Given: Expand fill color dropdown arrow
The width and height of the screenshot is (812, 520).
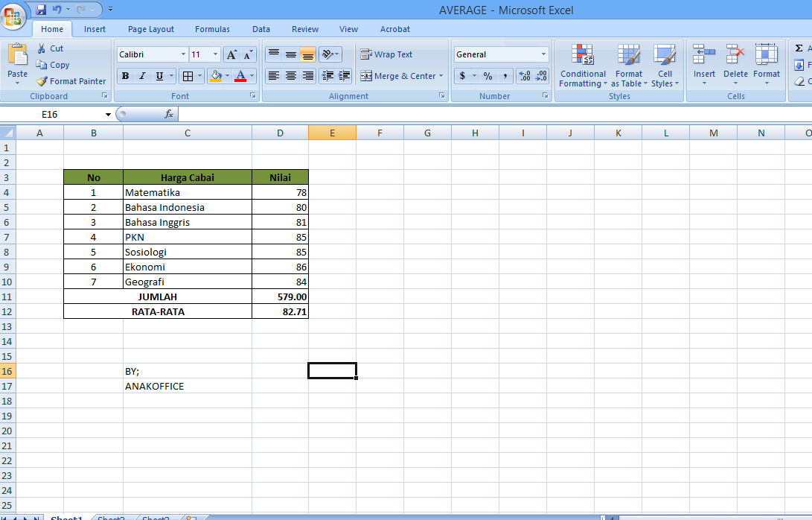Looking at the screenshot, I should point(227,76).
